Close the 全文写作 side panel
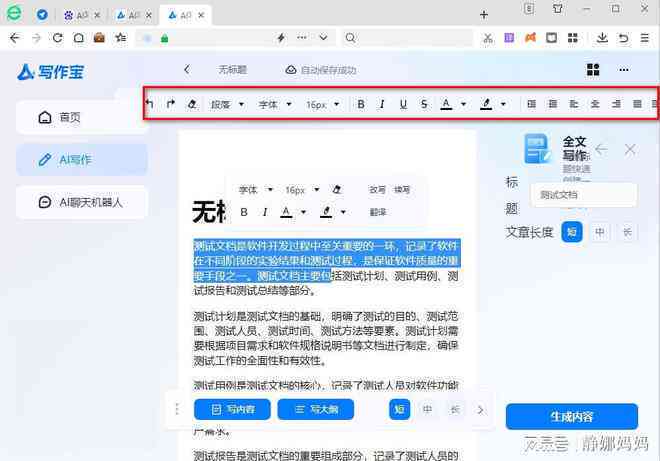This screenshot has height=461, width=660. click(630, 149)
